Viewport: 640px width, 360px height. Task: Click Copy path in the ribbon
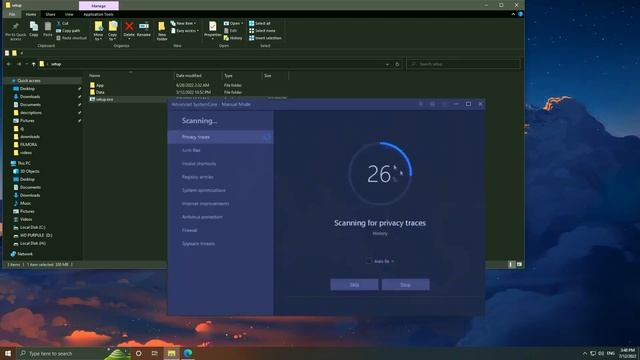point(68,31)
